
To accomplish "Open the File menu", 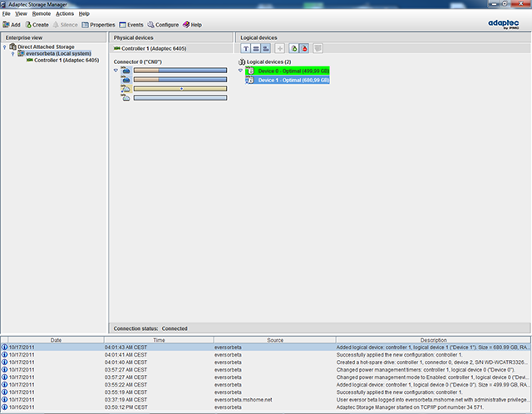I will (x=6, y=13).
